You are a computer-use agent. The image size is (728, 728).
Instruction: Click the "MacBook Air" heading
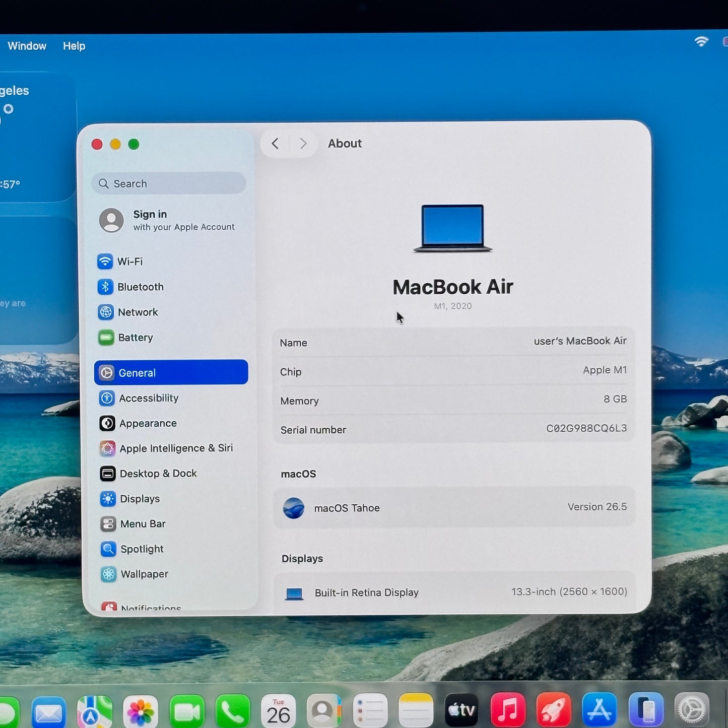click(x=453, y=287)
